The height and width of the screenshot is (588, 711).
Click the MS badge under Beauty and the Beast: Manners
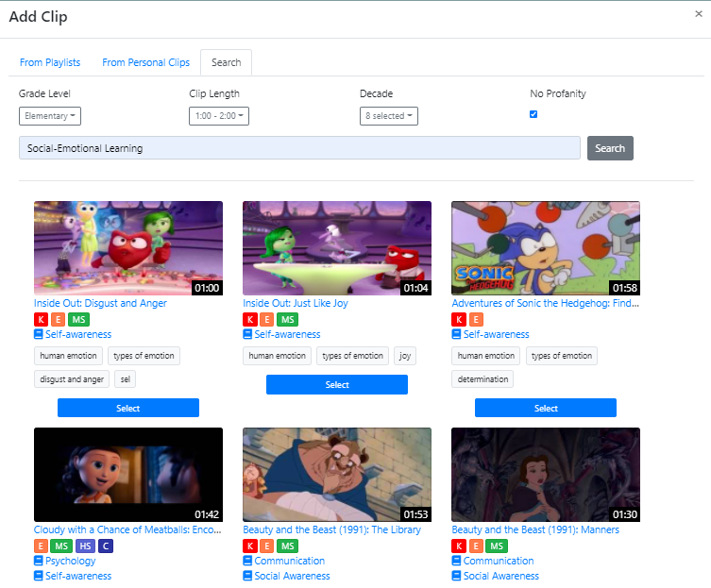(x=497, y=546)
